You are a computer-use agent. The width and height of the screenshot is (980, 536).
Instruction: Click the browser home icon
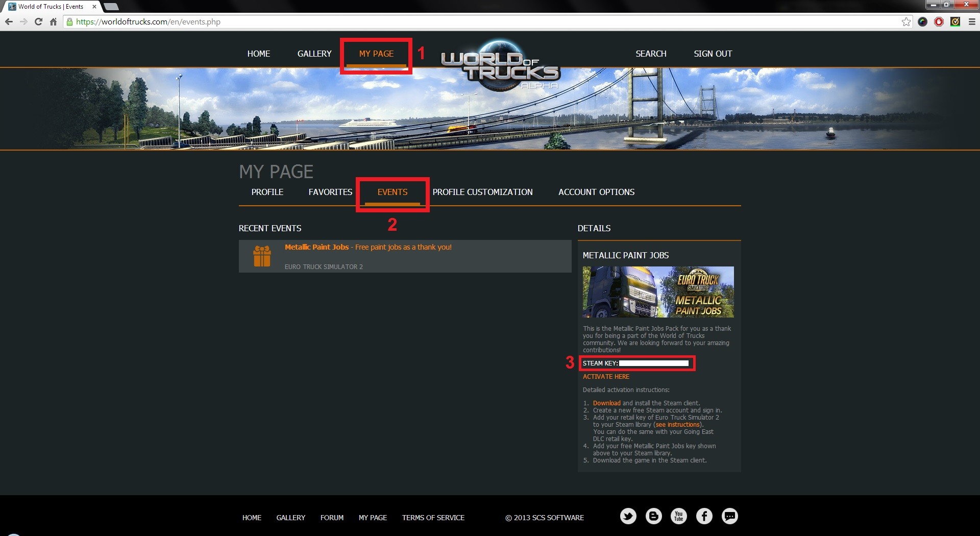coord(53,22)
